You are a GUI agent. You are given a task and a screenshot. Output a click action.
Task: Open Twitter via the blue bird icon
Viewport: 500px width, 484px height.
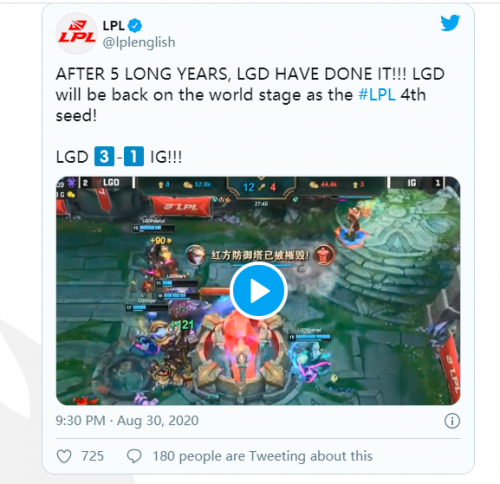[x=450, y=23]
